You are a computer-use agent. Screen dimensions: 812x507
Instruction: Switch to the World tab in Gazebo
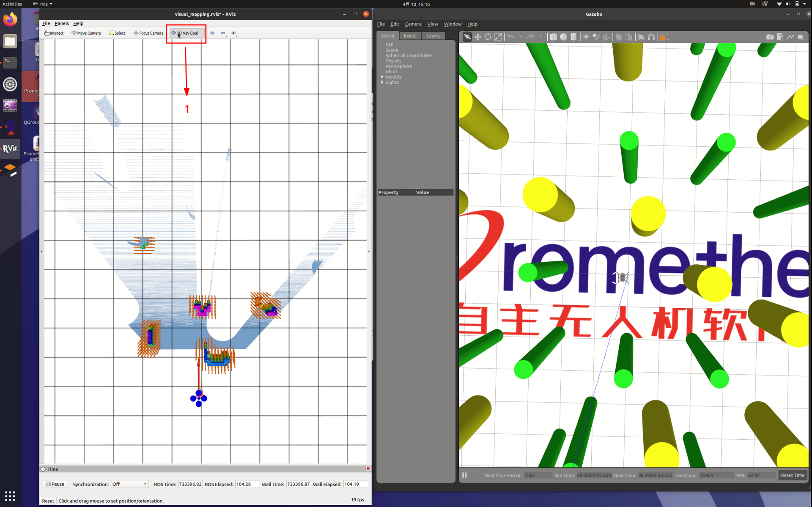pyautogui.click(x=387, y=36)
